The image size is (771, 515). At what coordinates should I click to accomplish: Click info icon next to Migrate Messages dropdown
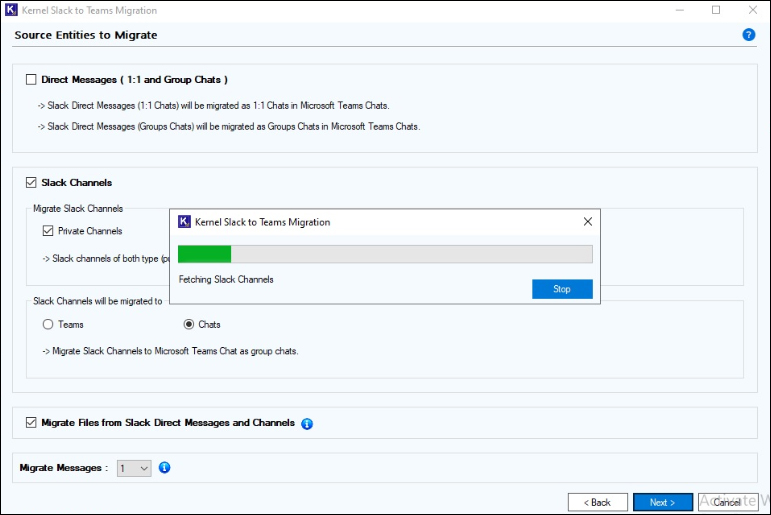coord(165,468)
